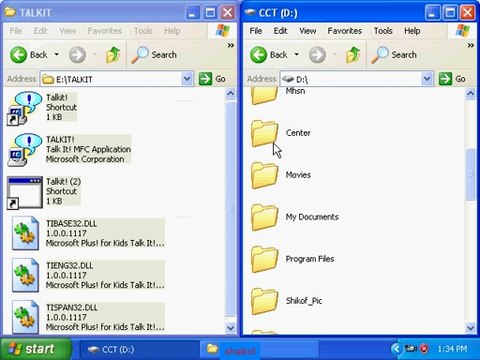Open Favorites menu in TALKIT window

coord(105,31)
